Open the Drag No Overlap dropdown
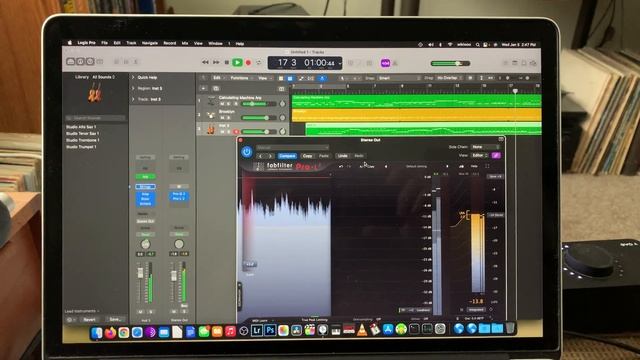 coord(449,78)
